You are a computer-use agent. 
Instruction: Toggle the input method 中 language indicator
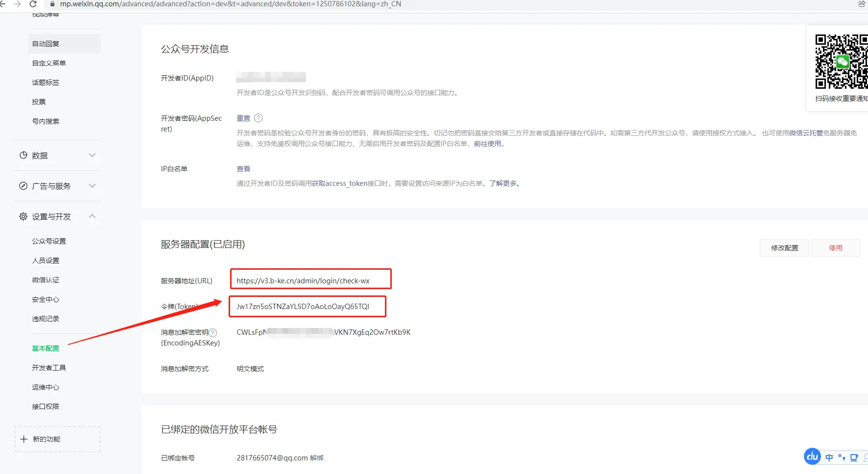[x=829, y=458]
